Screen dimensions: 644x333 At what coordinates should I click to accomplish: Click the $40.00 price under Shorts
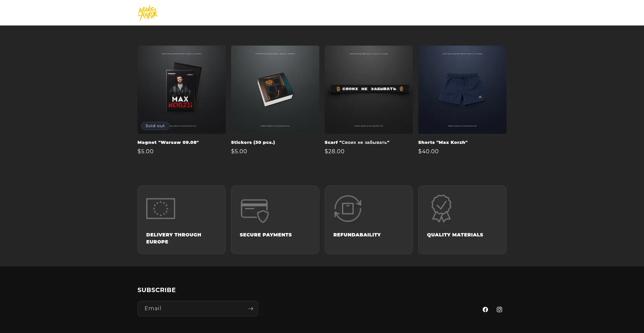click(428, 151)
